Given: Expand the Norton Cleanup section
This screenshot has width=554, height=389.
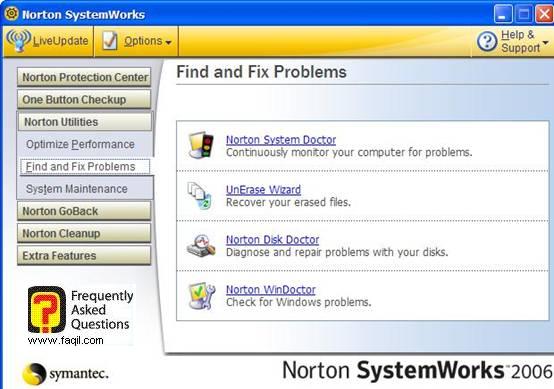Looking at the screenshot, I should click(x=84, y=233).
